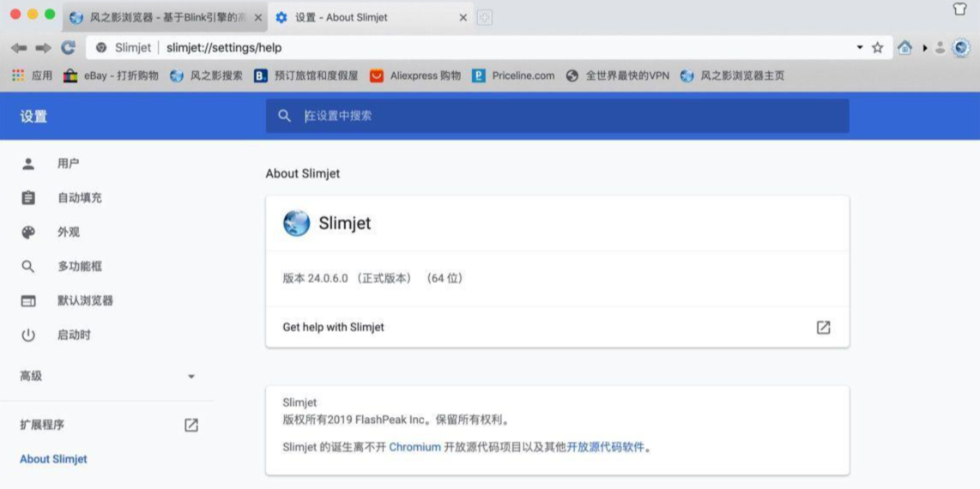Image resolution: width=980 pixels, height=489 pixels.
Task: Open the Aliexpress 购物 bookmark
Action: pos(415,75)
